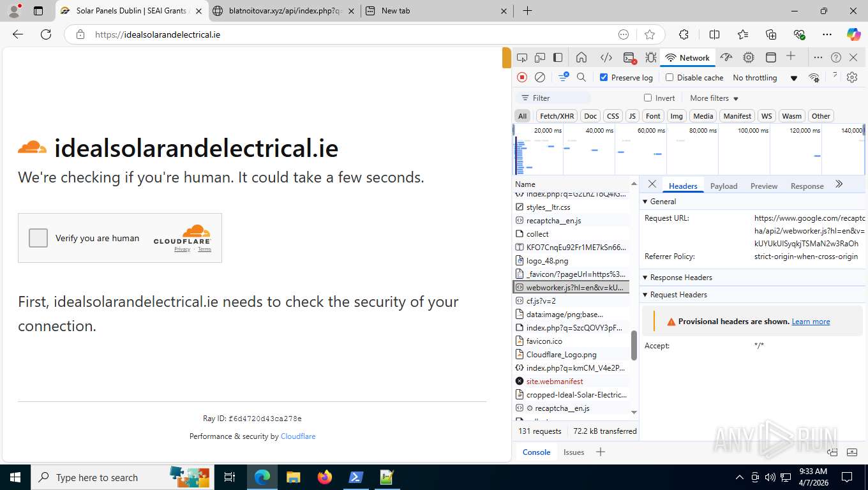The image size is (868, 490).
Task: Open the Console panel with error badge
Action: pos(629,58)
